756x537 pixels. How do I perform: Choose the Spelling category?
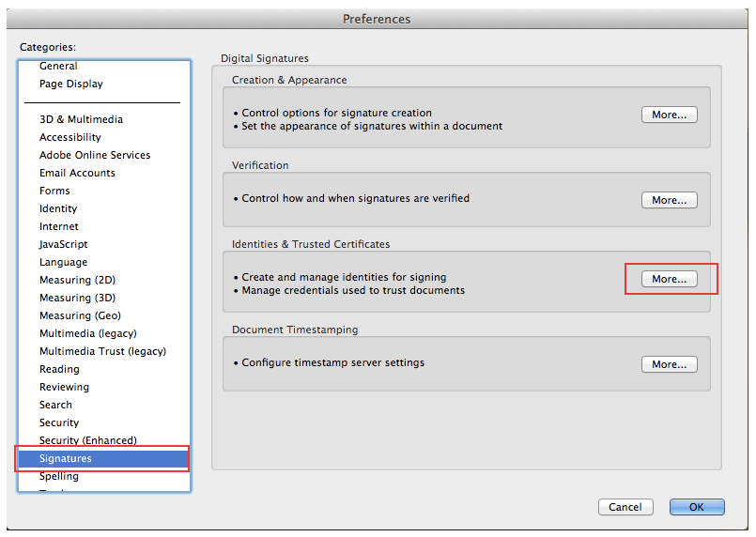[59, 477]
